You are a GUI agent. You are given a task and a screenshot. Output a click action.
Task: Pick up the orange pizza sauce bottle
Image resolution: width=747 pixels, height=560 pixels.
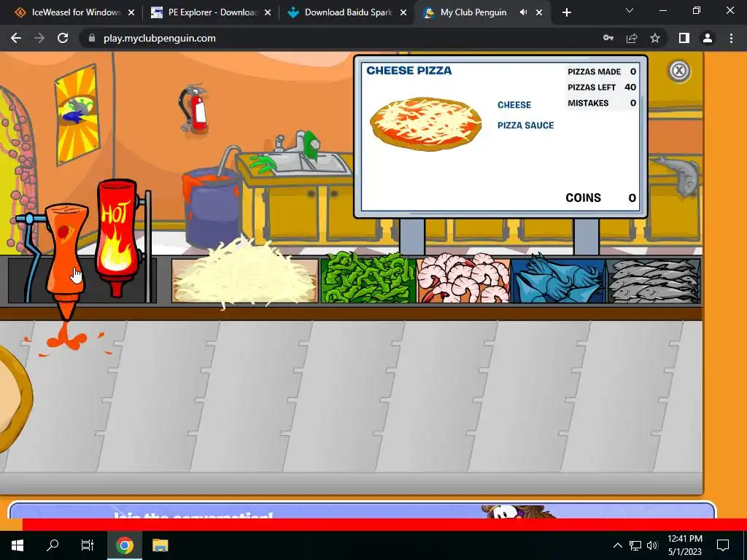point(66,257)
